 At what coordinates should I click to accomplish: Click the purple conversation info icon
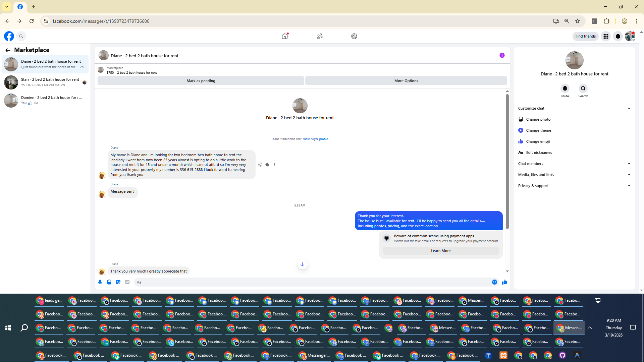coord(502,55)
